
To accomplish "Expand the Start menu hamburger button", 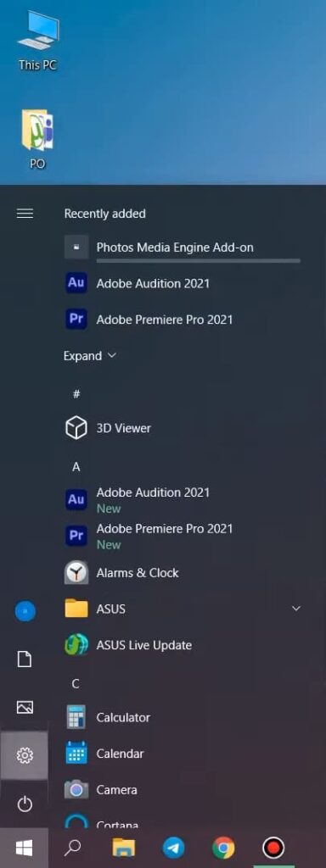I will [x=25, y=213].
